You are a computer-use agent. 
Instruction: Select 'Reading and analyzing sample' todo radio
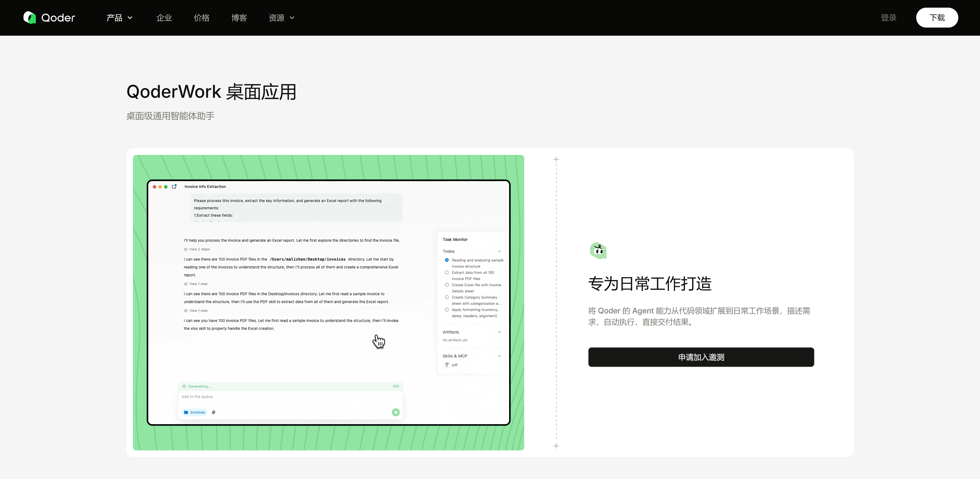pos(447,260)
